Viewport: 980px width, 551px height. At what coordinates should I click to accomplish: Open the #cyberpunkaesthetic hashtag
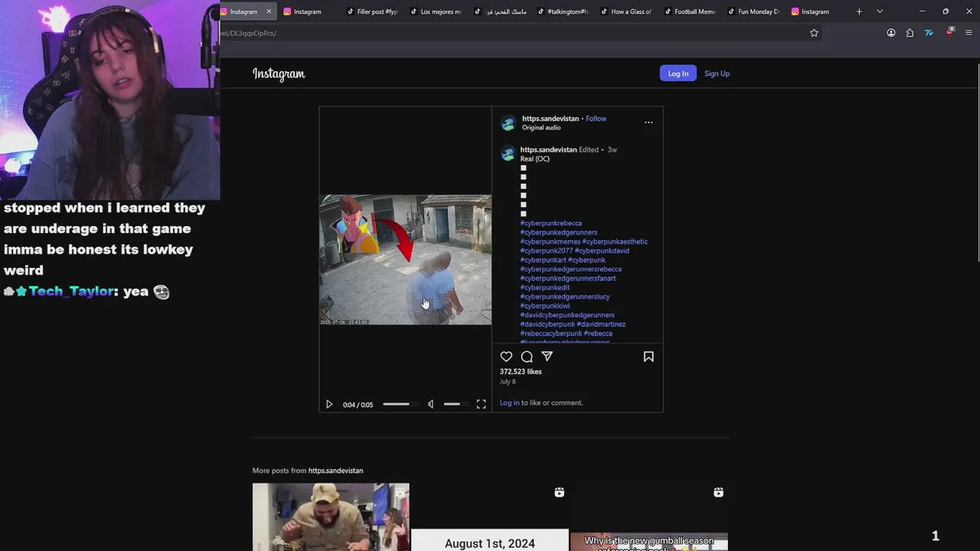(615, 242)
